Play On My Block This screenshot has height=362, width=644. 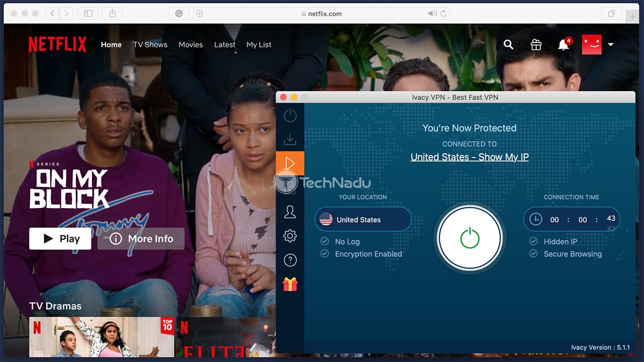coord(60,239)
